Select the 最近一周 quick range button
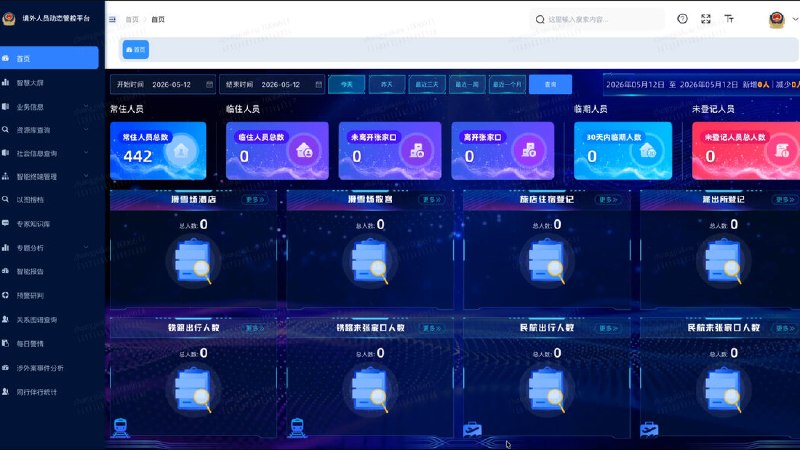This screenshot has width=800, height=450. [467, 85]
